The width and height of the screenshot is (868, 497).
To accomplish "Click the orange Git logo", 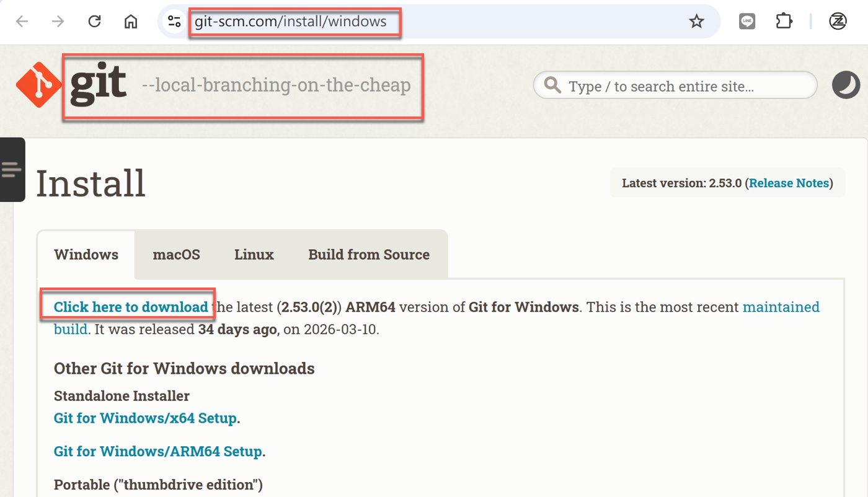I will coord(38,85).
